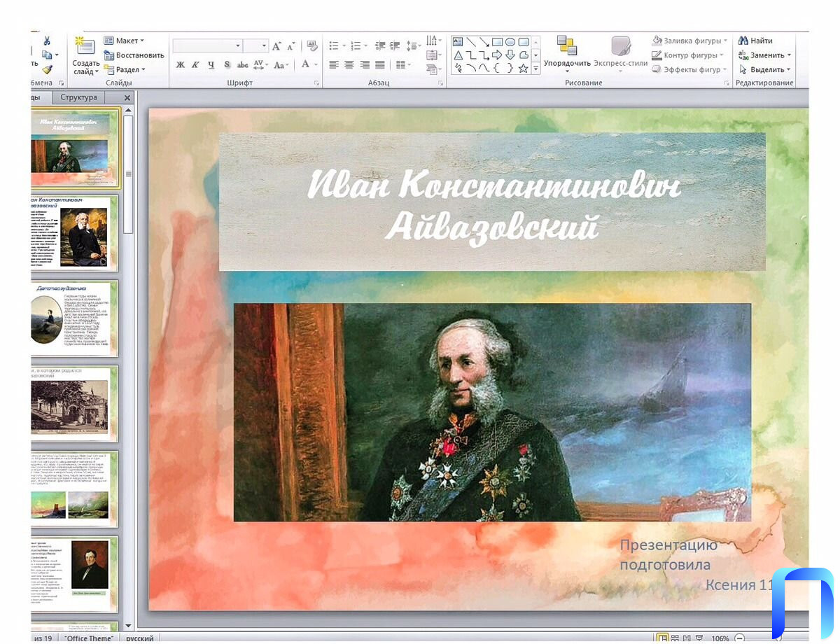Screen dimensions: 840x644
Task: Align text to the right
Action: point(365,65)
